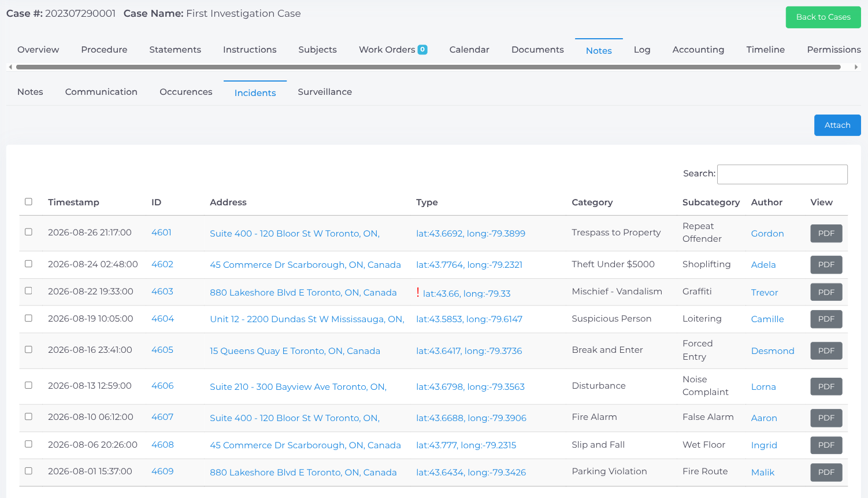The height and width of the screenshot is (498, 868).
Task: Select the checkbox for incident 4603
Action: tap(28, 291)
